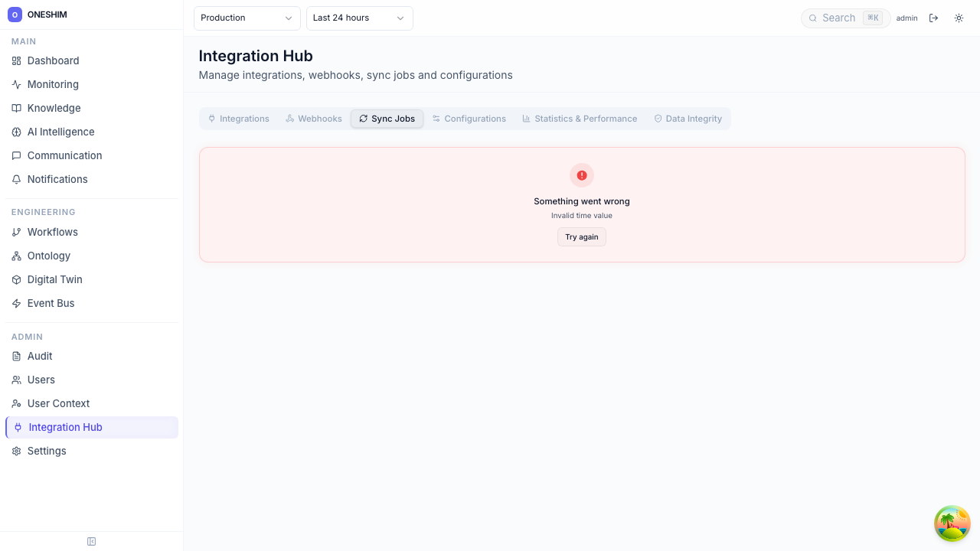This screenshot has height=551, width=980.
Task: Open the Last 24 hours time range selector
Action: coord(359,18)
